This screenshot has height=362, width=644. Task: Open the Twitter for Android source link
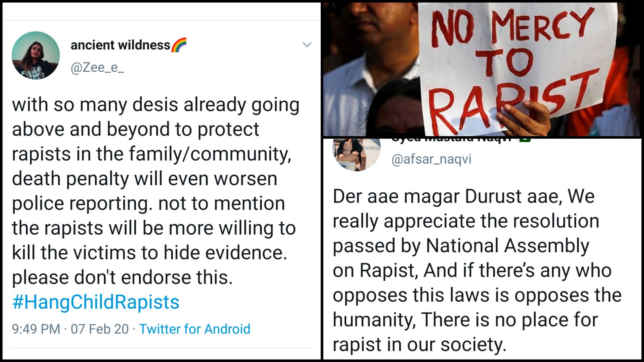coord(195,329)
